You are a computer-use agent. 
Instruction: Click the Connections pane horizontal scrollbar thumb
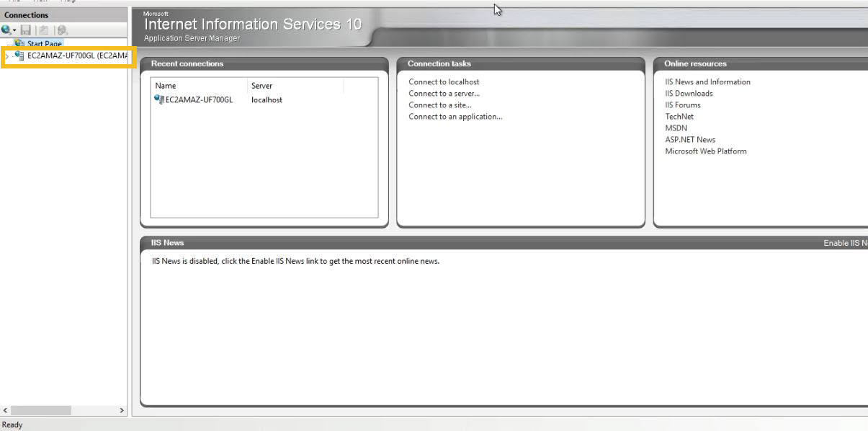pos(41,410)
